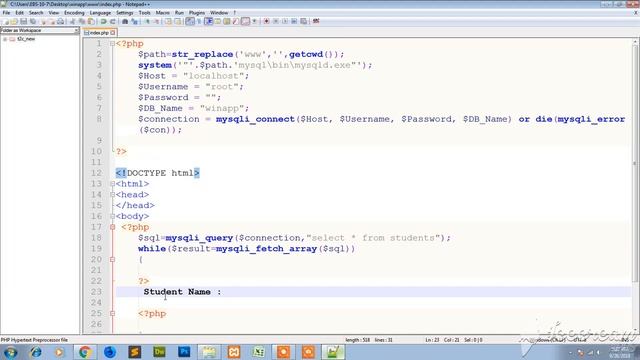This screenshot has width=640, height=360.
Task: Click the New file toolbar icon
Action: 6,21
